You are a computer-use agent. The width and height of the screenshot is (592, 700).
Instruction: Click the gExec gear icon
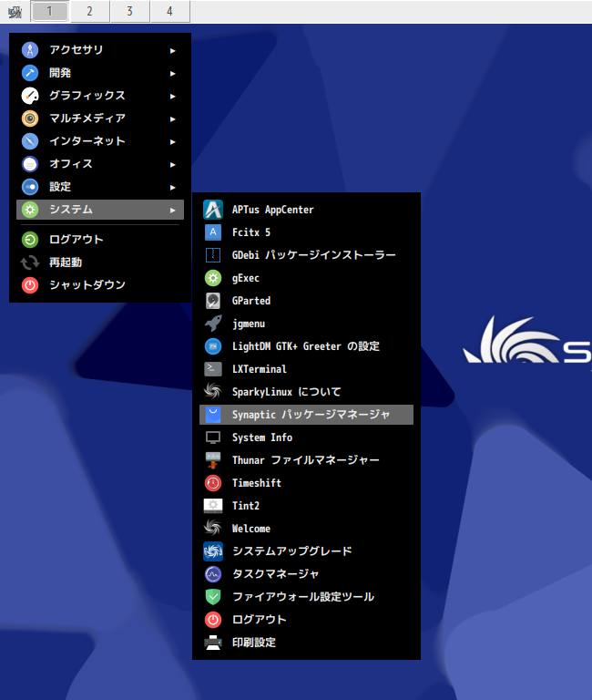point(213,278)
